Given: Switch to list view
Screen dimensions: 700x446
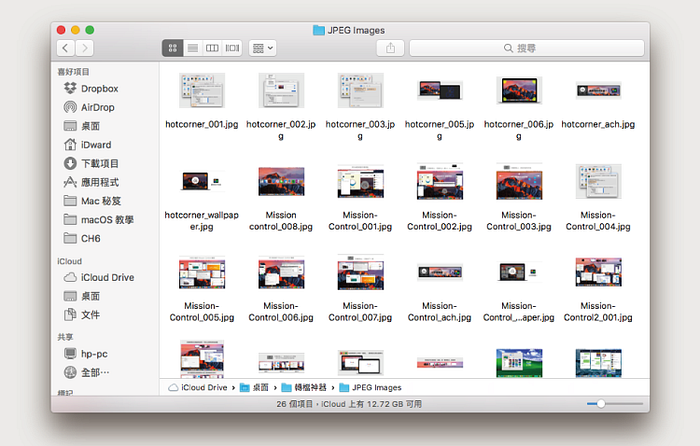Looking at the screenshot, I should click(192, 48).
